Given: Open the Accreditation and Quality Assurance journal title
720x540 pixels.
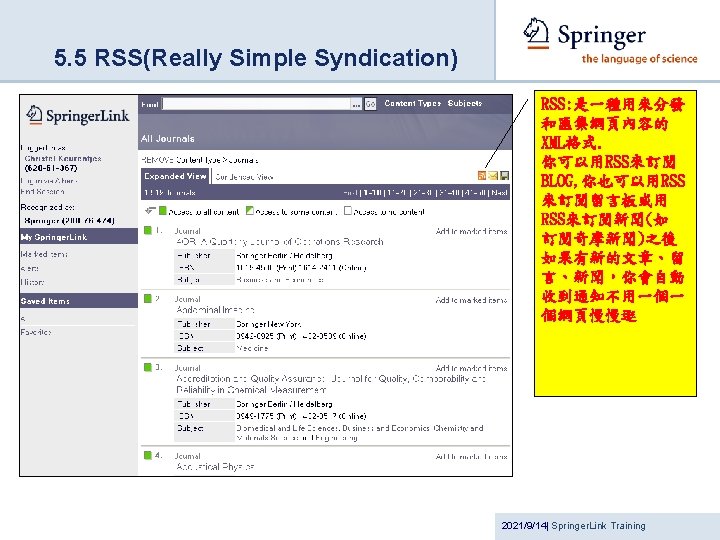Looking at the screenshot, I should coord(331,384).
